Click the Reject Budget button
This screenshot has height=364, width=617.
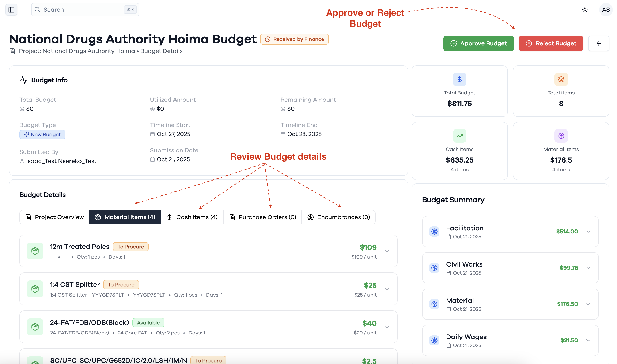(x=551, y=43)
